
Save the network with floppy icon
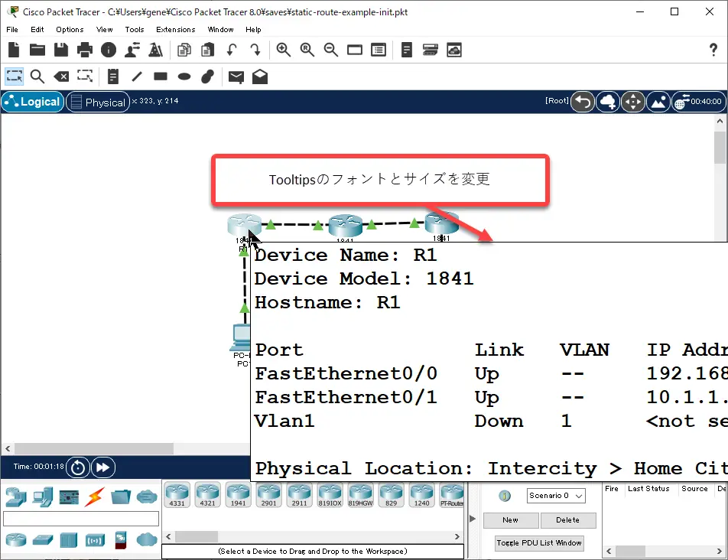pyautogui.click(x=61, y=50)
